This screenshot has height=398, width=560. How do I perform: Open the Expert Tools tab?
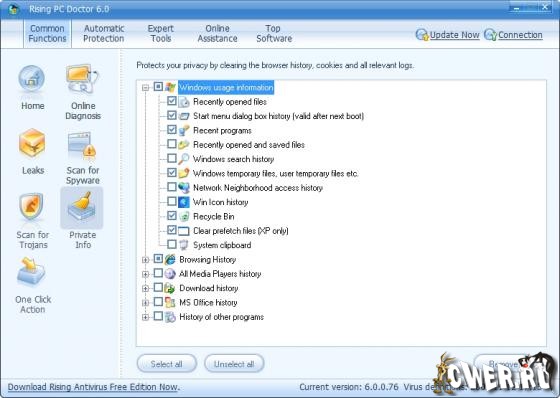[x=161, y=34]
